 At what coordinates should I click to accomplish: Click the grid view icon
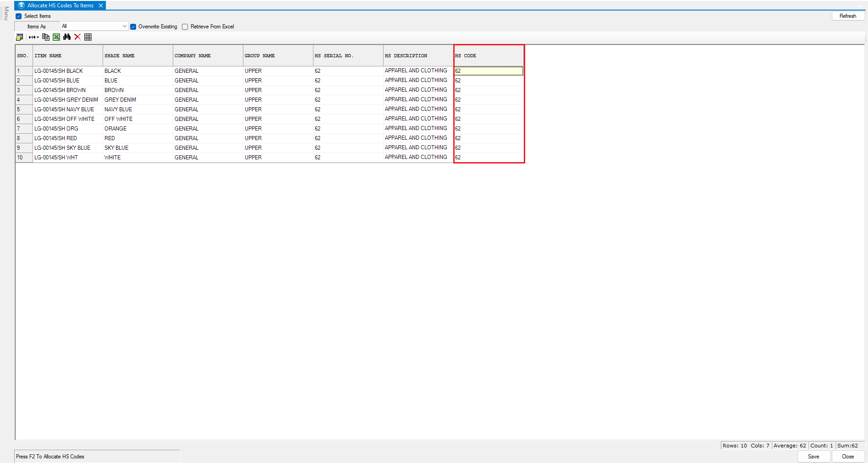pyautogui.click(x=88, y=37)
